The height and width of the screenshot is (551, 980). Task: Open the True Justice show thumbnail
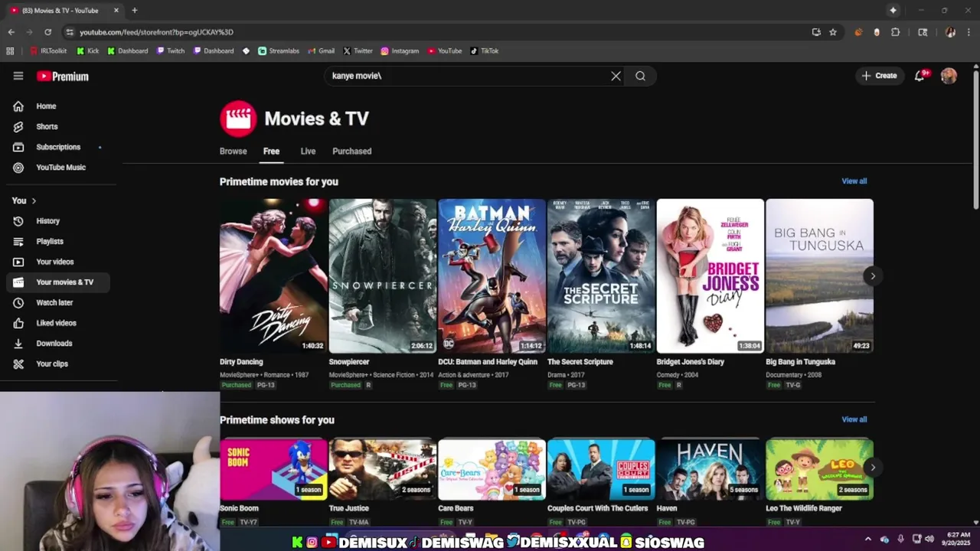pyautogui.click(x=382, y=469)
